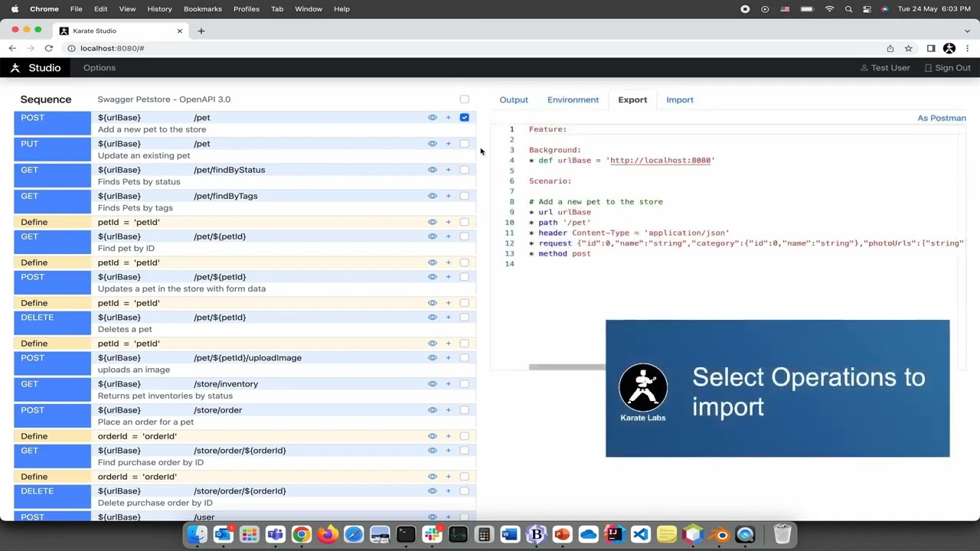
Task: Click the 'Finds Pets by status' description
Action: (139, 181)
